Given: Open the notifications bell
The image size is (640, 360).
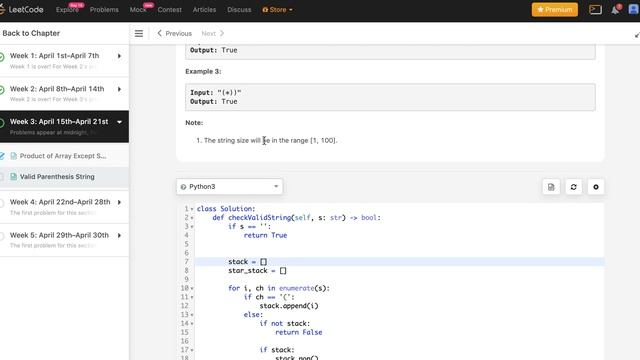Looking at the screenshot, I should point(615,10).
